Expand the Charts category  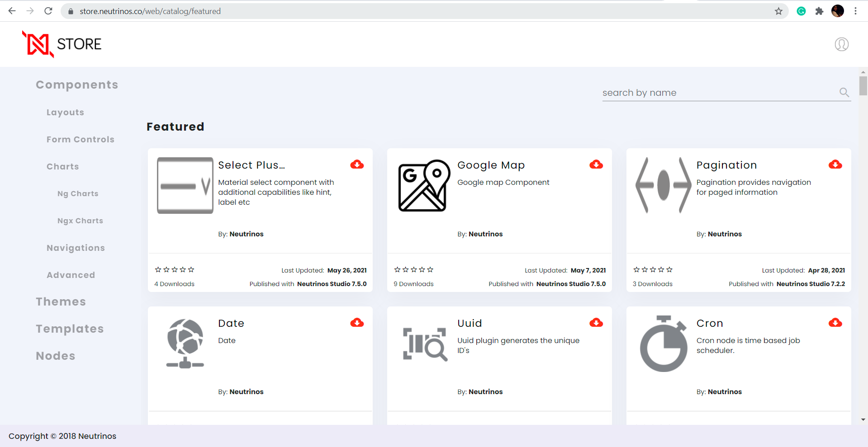click(x=62, y=167)
